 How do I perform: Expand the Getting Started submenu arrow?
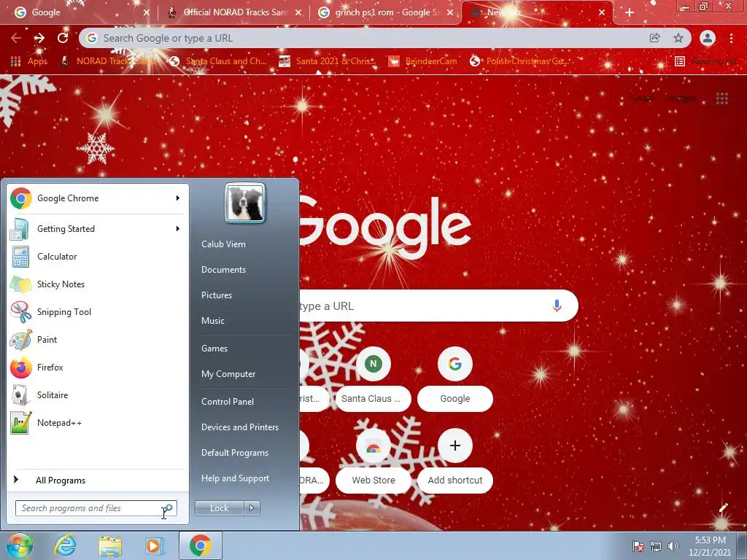pyautogui.click(x=178, y=228)
